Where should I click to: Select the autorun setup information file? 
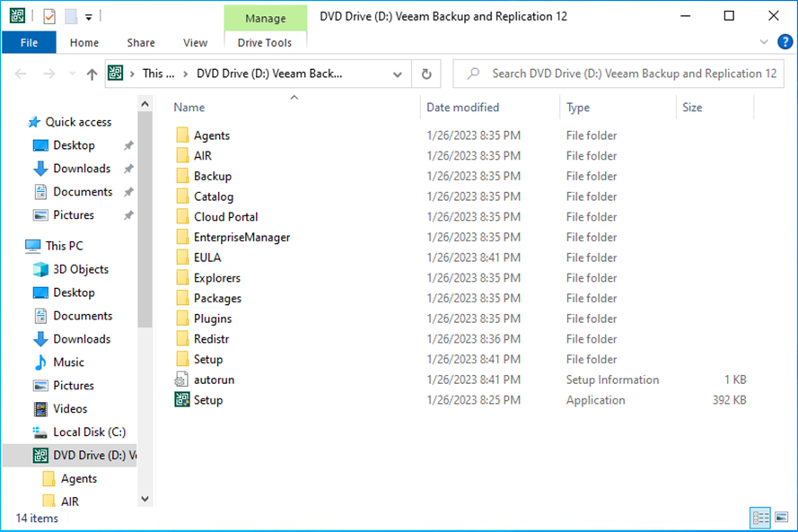[214, 379]
